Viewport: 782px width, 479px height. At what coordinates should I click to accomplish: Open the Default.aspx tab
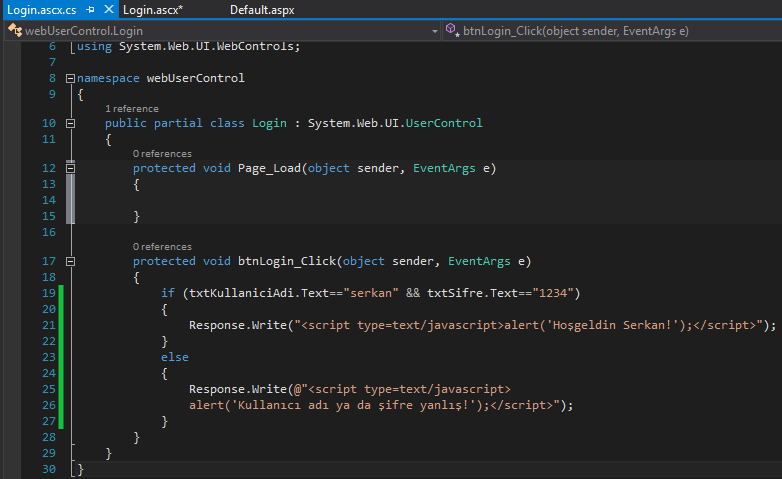(x=262, y=10)
